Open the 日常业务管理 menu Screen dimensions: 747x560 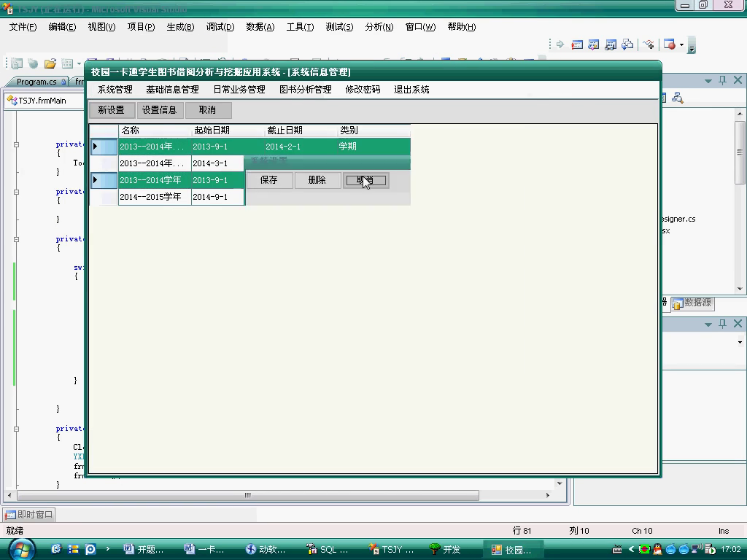[239, 90]
